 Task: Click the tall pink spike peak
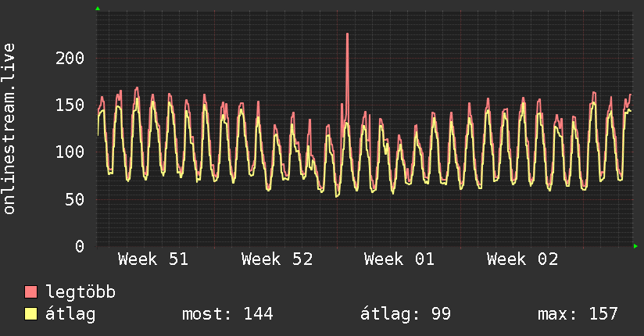coord(348,34)
